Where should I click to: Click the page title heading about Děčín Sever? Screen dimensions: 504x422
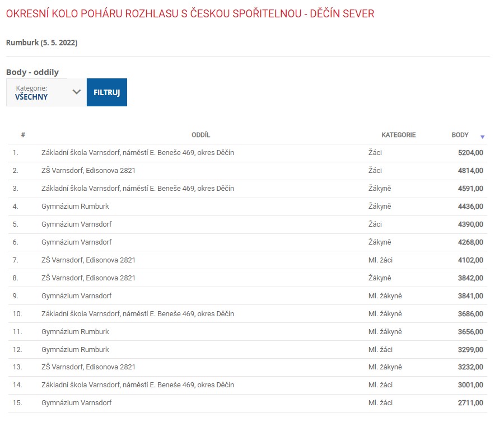(190, 13)
